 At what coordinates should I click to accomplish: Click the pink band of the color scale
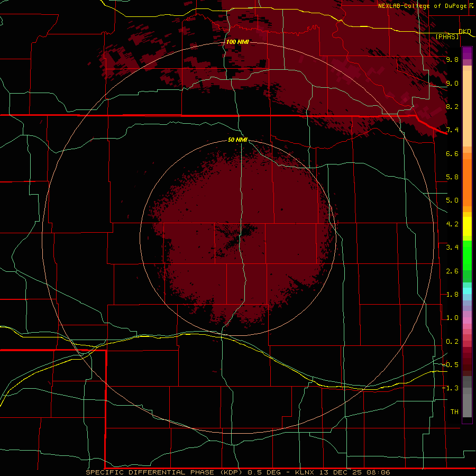point(467,321)
